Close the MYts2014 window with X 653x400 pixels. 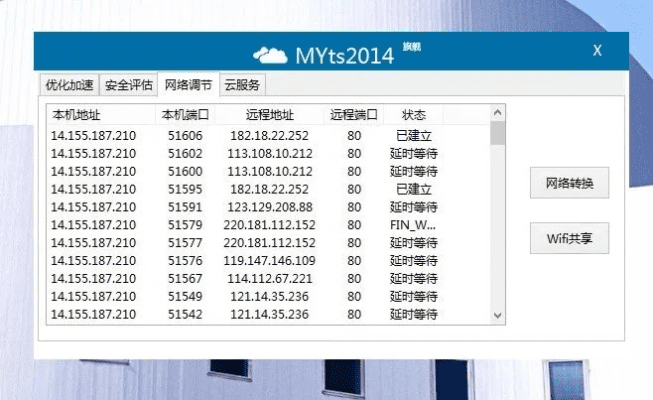pyautogui.click(x=597, y=50)
